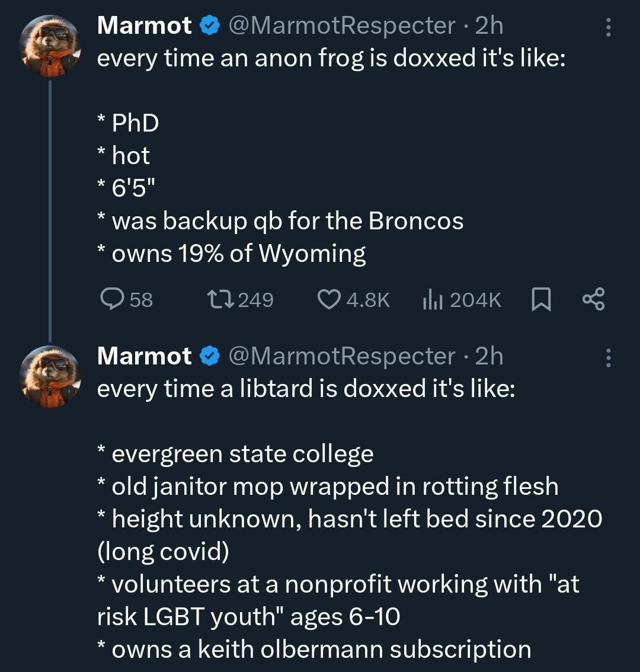
Task: Reply to the anon frog tweet
Action: [111, 299]
